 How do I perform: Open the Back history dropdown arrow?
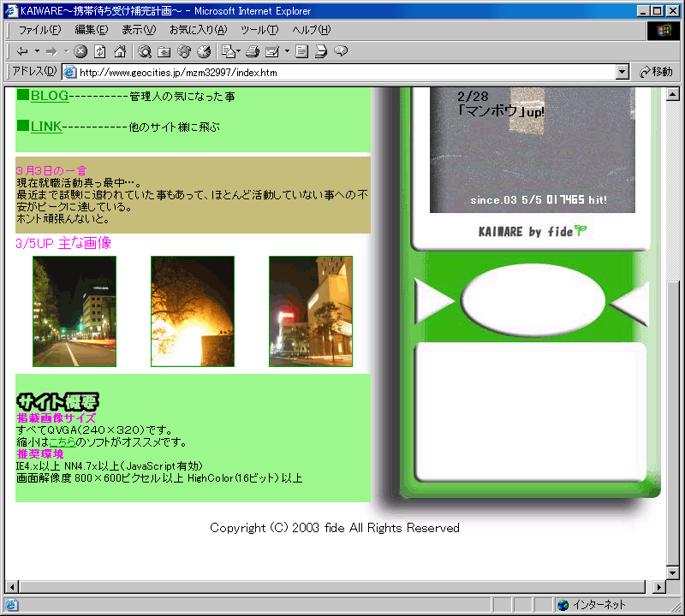[37, 51]
